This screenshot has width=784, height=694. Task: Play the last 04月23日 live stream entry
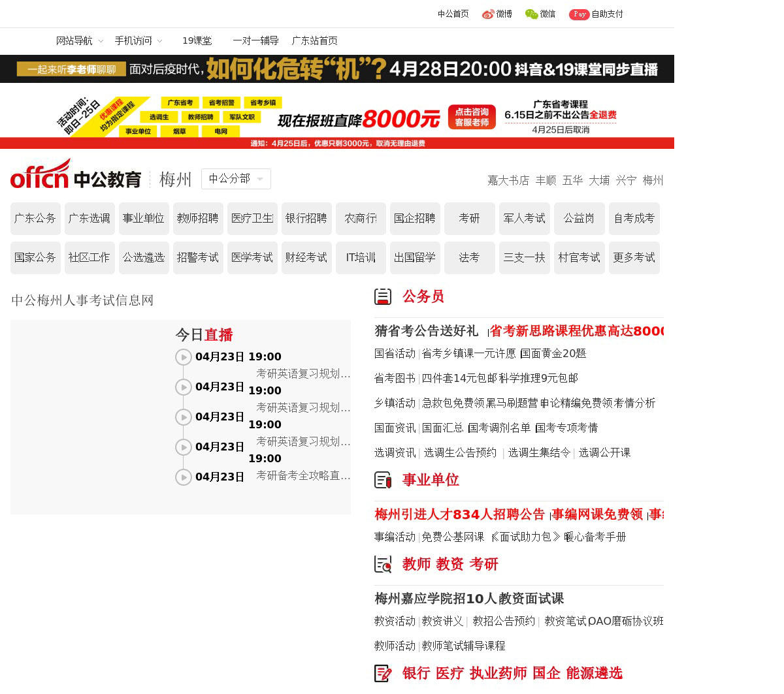184,477
